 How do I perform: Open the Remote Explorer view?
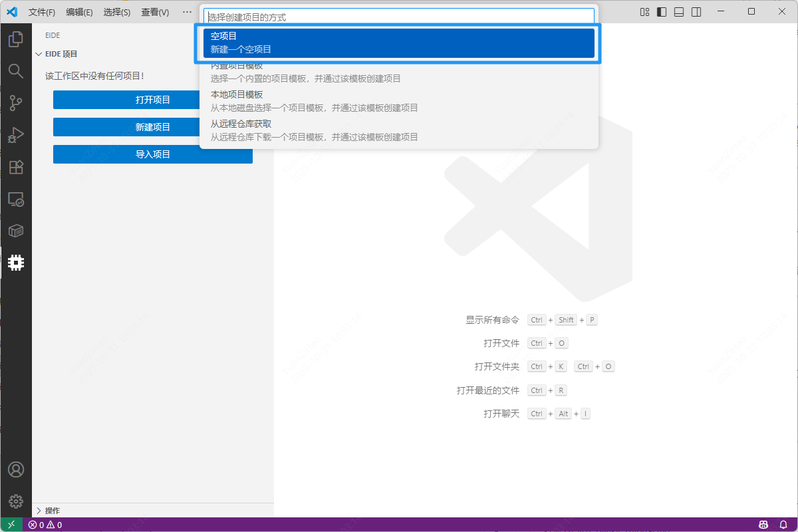pyautogui.click(x=16, y=199)
